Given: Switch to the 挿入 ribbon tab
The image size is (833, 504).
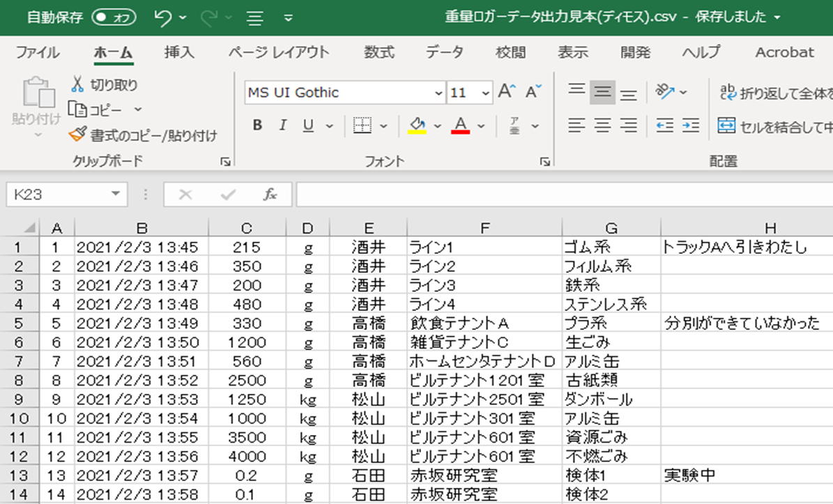Looking at the screenshot, I should [179, 52].
